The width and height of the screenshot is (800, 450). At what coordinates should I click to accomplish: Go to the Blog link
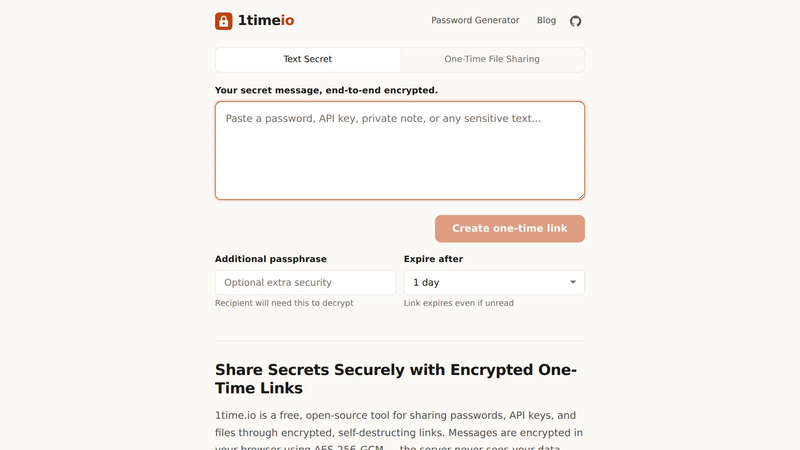click(x=546, y=20)
